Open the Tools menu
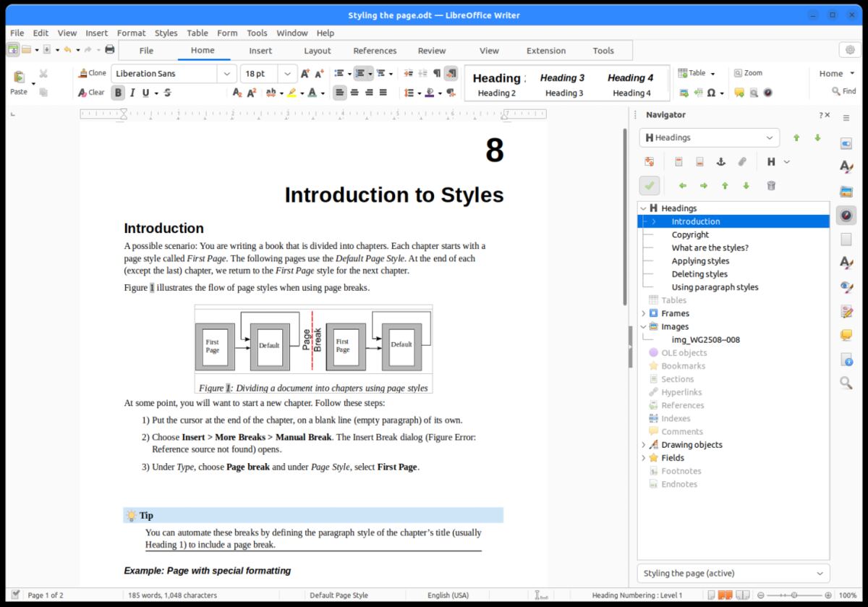This screenshot has height=607, width=868. point(257,33)
